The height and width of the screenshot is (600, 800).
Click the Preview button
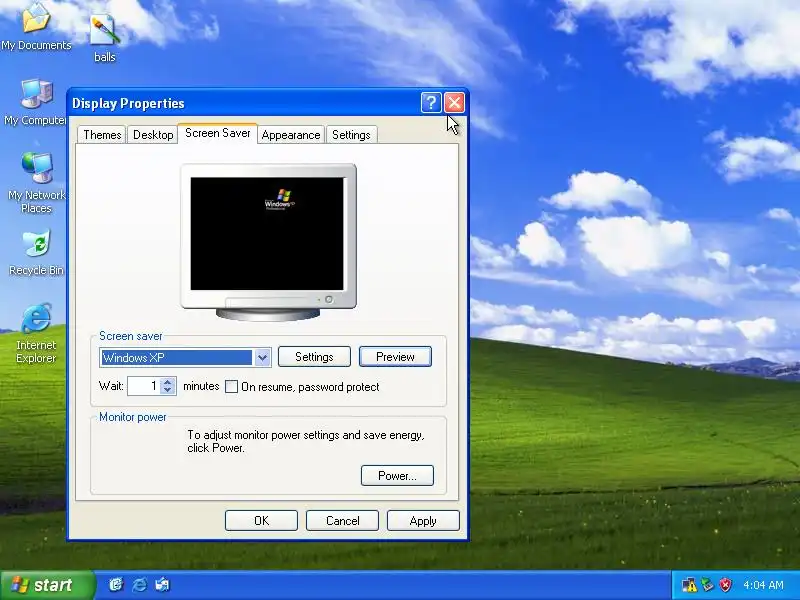tap(395, 357)
